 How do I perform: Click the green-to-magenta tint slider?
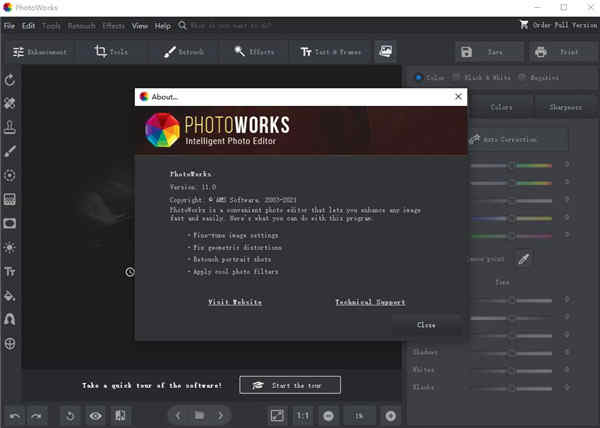512,236
